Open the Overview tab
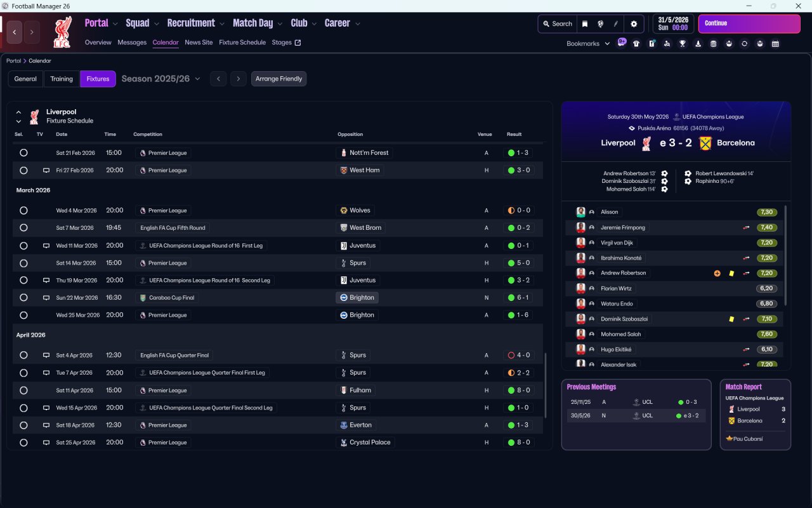 98,43
